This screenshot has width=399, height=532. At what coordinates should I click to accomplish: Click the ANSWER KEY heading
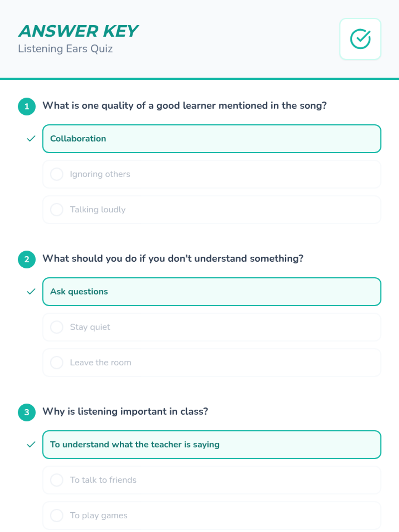pos(78,31)
